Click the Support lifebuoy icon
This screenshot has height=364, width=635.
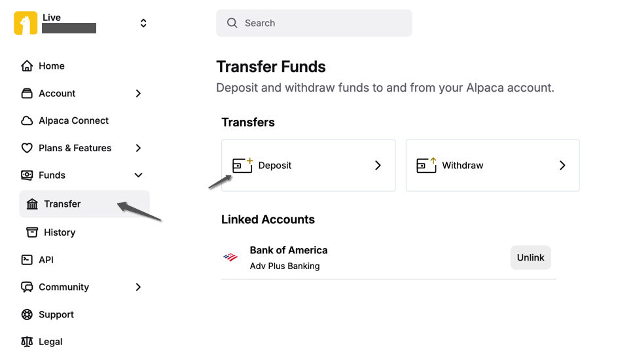tap(27, 314)
